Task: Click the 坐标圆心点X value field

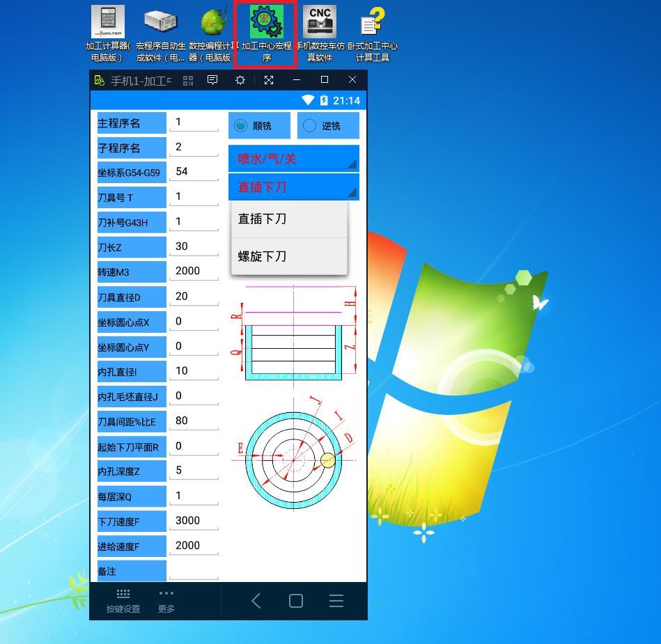Action: click(x=194, y=322)
